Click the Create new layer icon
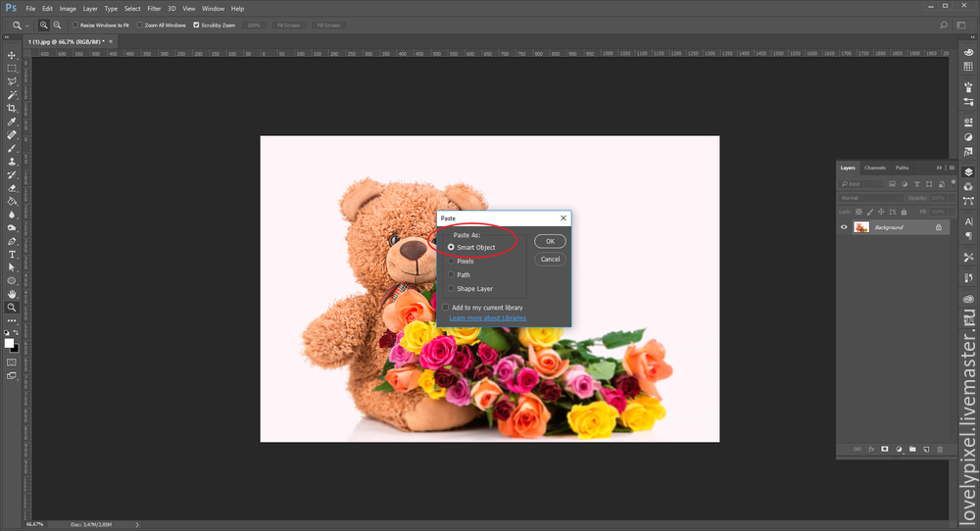The height and width of the screenshot is (531, 980). 926,449
